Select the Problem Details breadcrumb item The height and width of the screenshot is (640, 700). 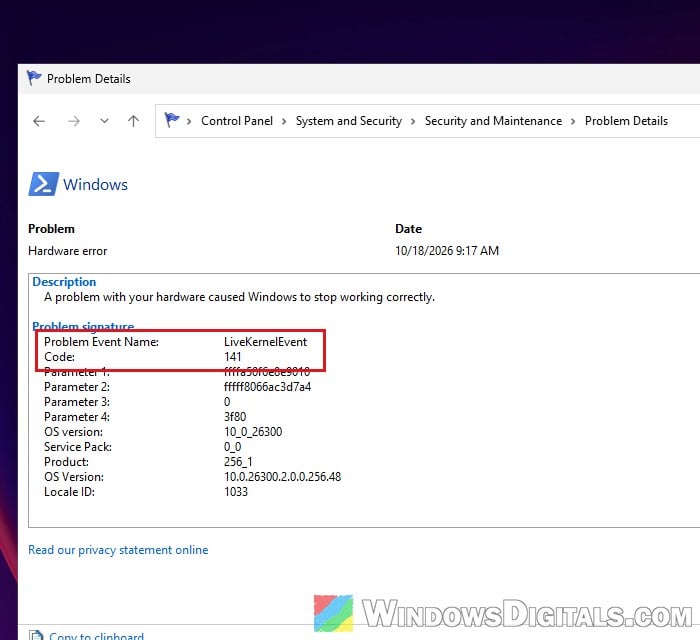(626, 121)
